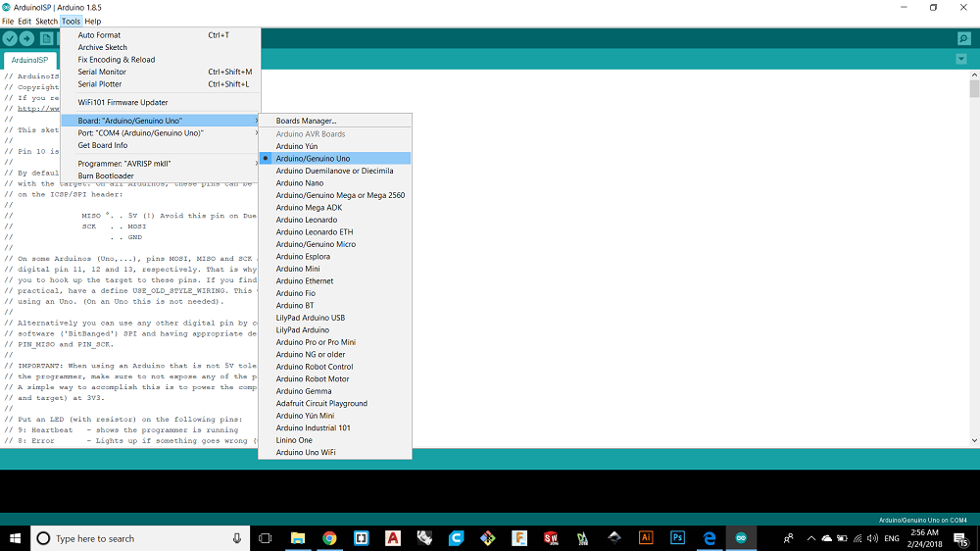980x551 pixels.
Task: Click the Verify checkmark toolbar button
Action: pos(10,39)
